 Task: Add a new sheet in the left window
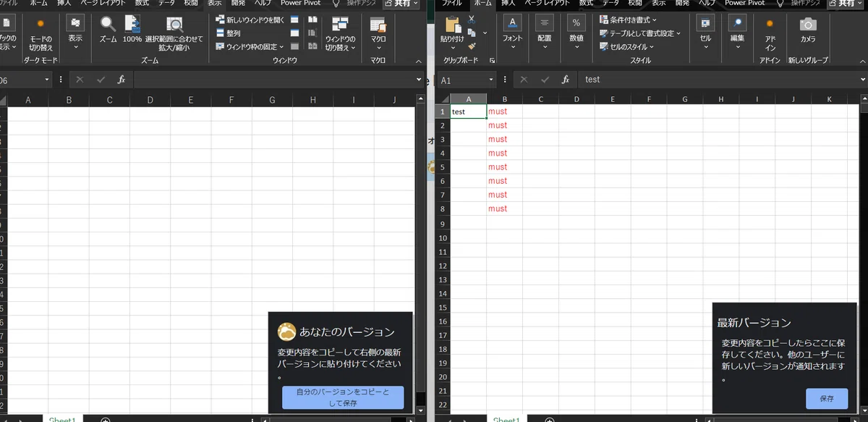point(105,420)
